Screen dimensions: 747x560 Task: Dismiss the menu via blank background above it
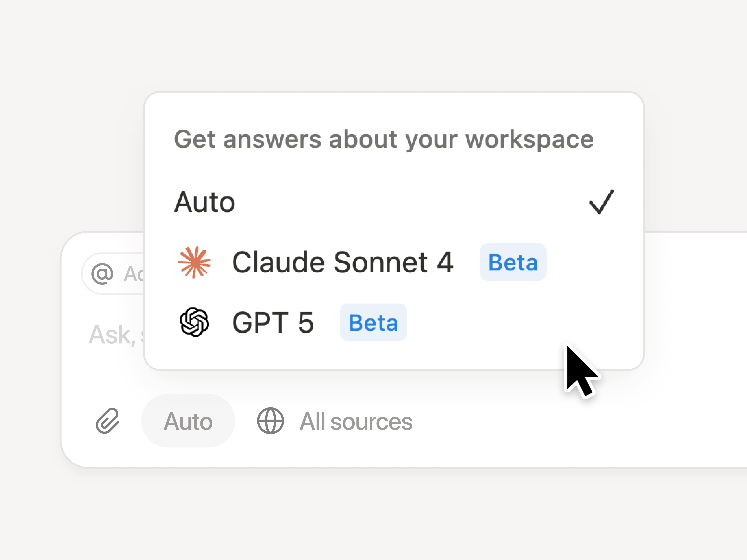(371, 44)
